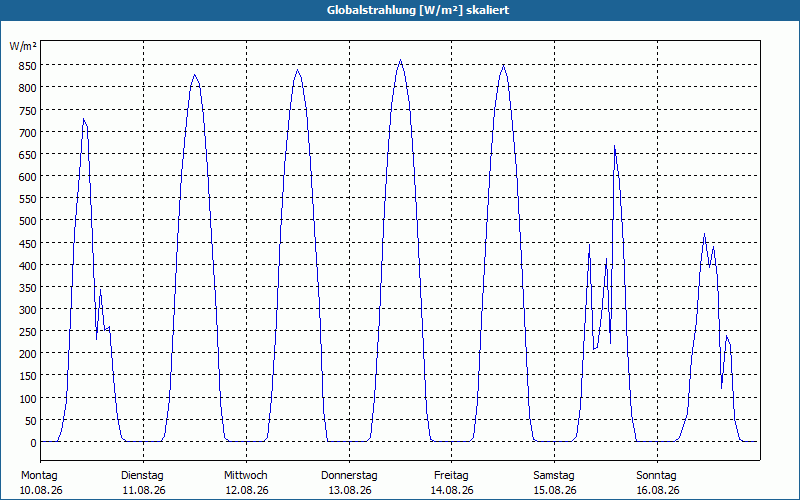Click the Samstag day label
Viewport: 800px width, 500px height.
(554, 476)
